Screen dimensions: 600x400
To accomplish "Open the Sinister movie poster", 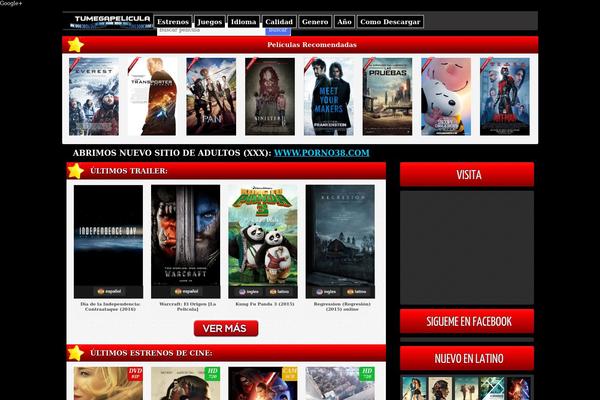I will pos(270,96).
